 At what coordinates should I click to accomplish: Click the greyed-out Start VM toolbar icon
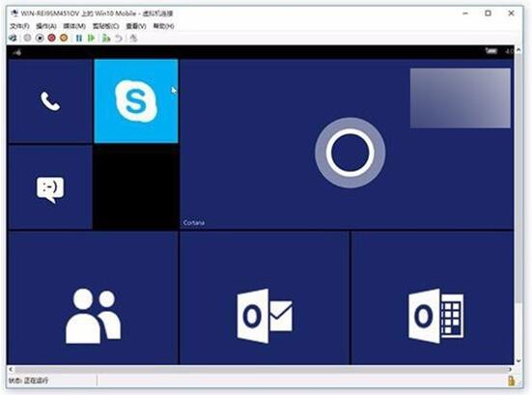click(27, 38)
